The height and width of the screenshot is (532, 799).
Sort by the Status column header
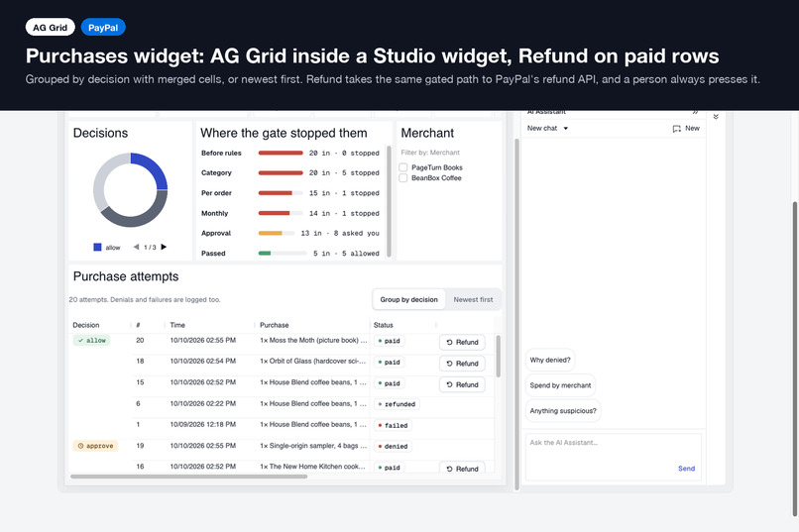point(384,325)
